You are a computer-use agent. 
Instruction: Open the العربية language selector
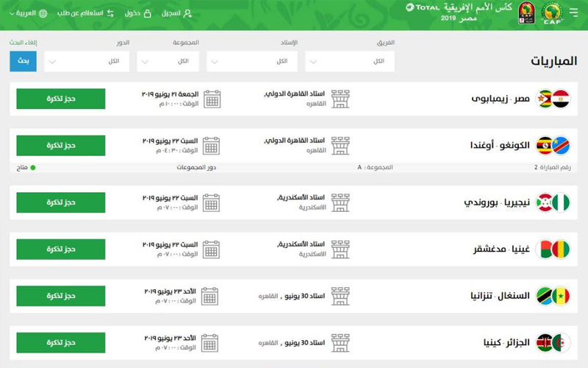coord(26,13)
